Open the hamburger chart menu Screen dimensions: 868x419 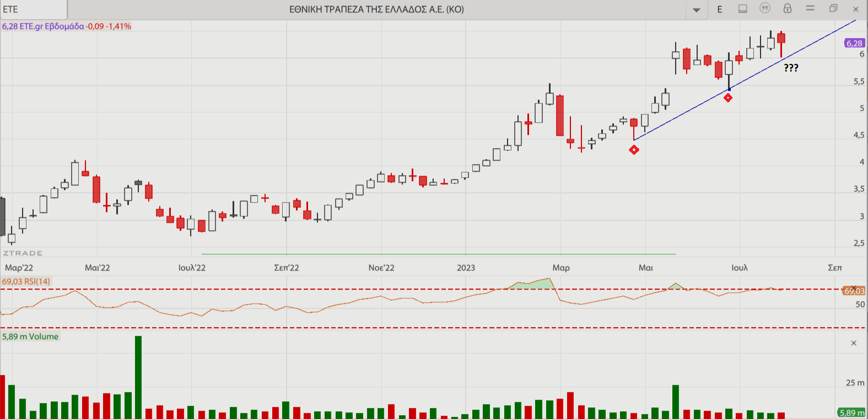tap(810, 8)
